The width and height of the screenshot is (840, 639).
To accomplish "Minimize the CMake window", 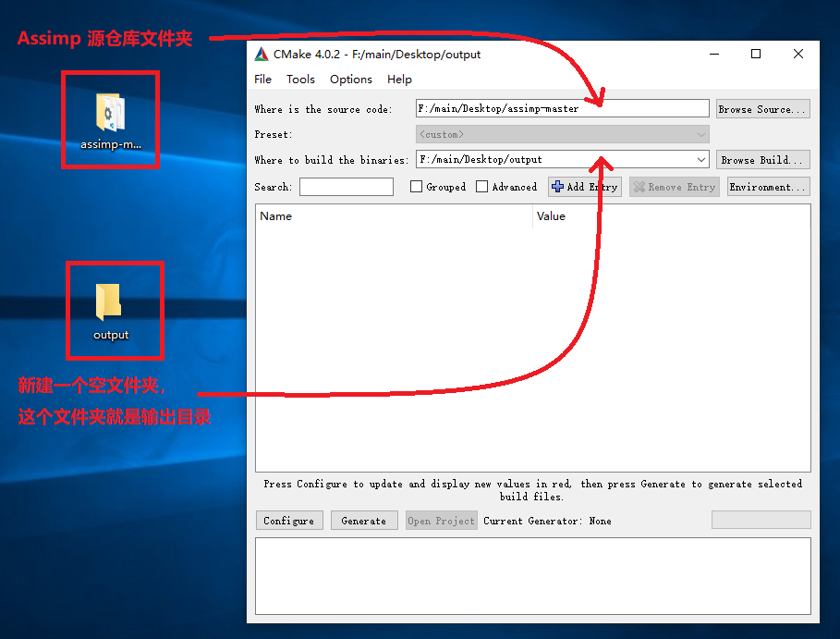I will pyautogui.click(x=714, y=55).
